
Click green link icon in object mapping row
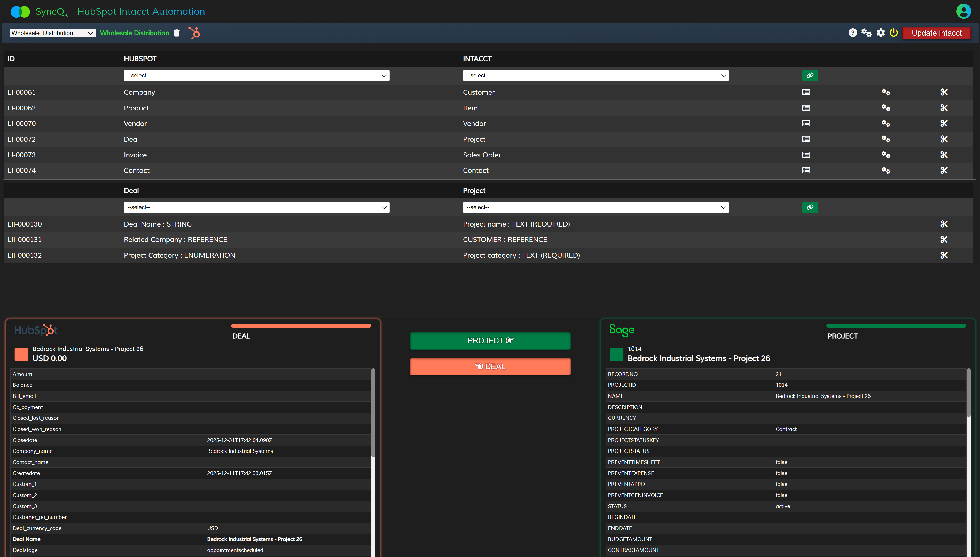point(810,75)
